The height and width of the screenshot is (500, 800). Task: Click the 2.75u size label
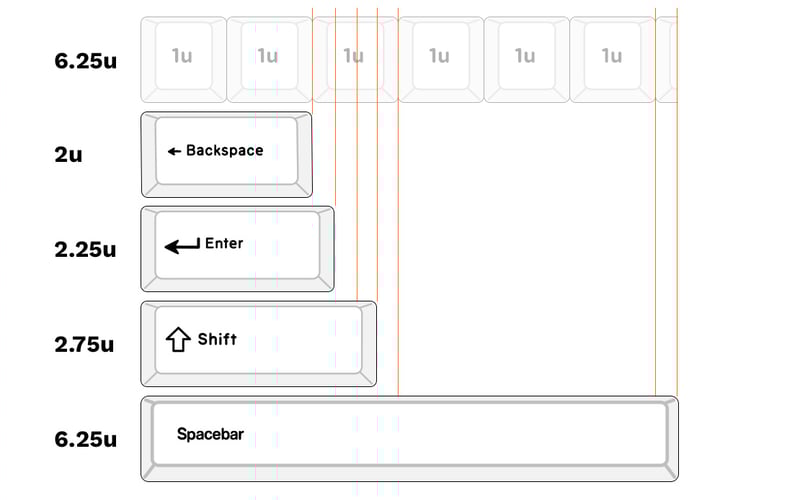(85, 345)
